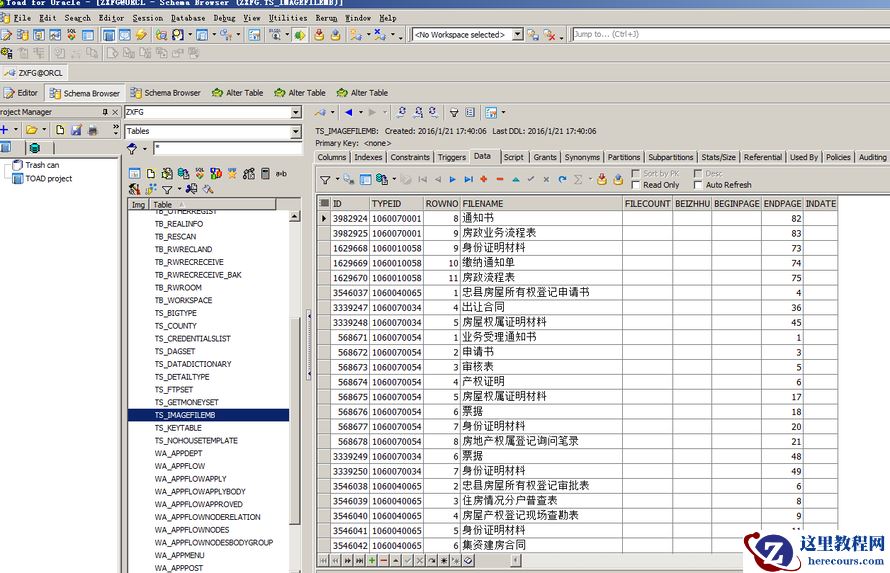Select TS_KEYTABLE in the table list
890x573 pixels.
point(178,428)
